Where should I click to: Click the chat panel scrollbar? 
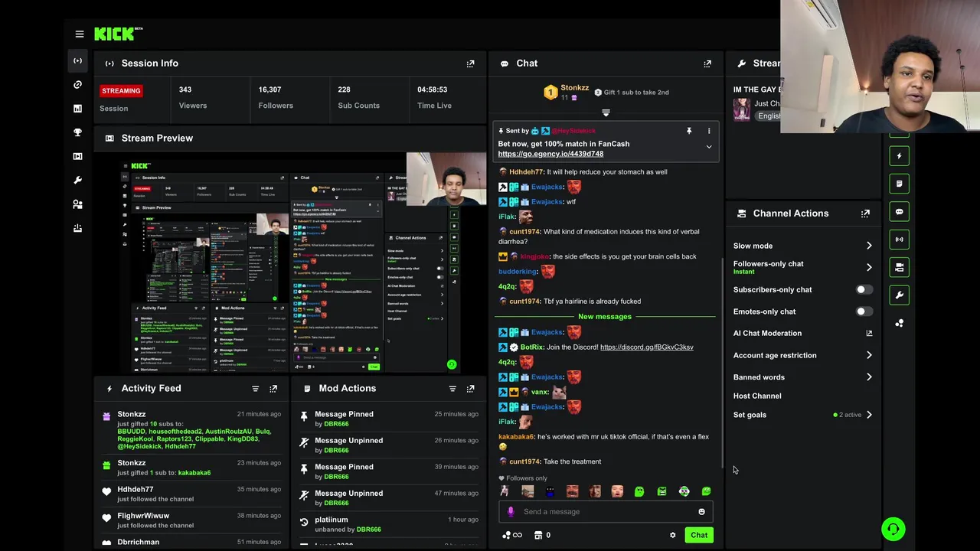(x=723, y=364)
